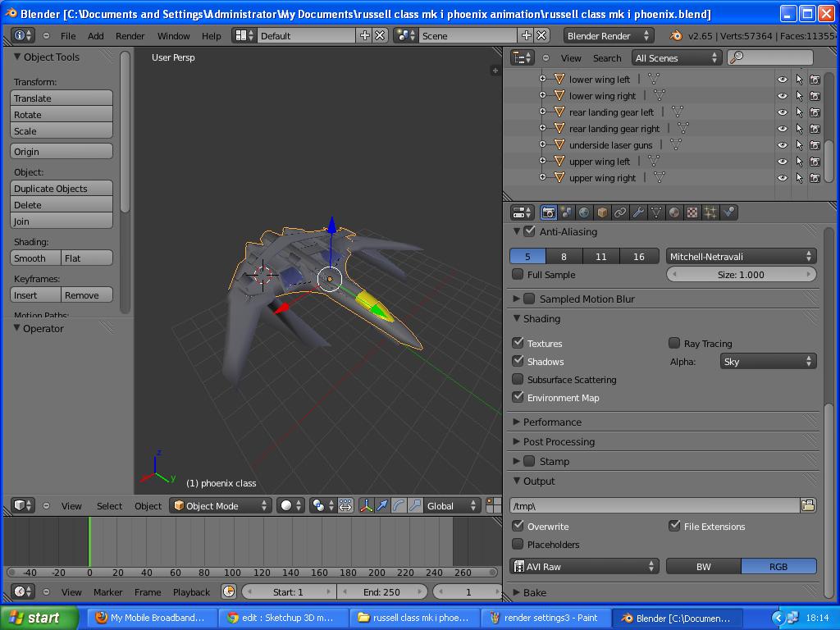Select the rotate manipulator icon in viewport header

(399, 505)
